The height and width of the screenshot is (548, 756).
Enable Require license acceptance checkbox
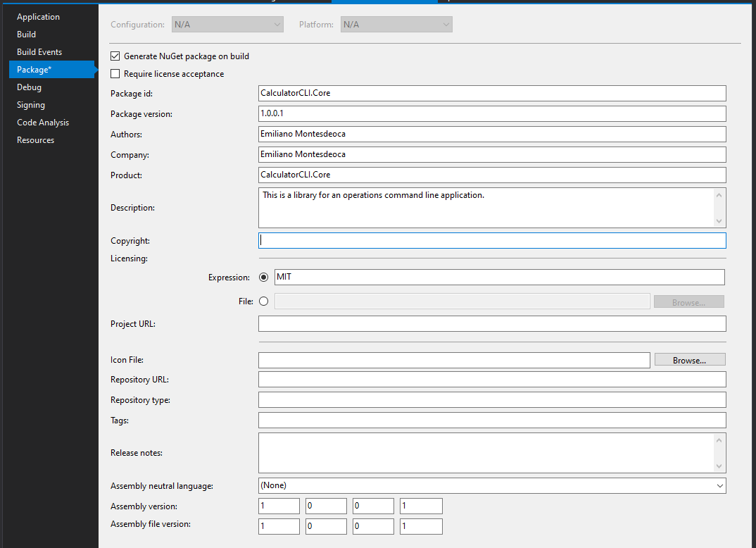click(x=115, y=74)
